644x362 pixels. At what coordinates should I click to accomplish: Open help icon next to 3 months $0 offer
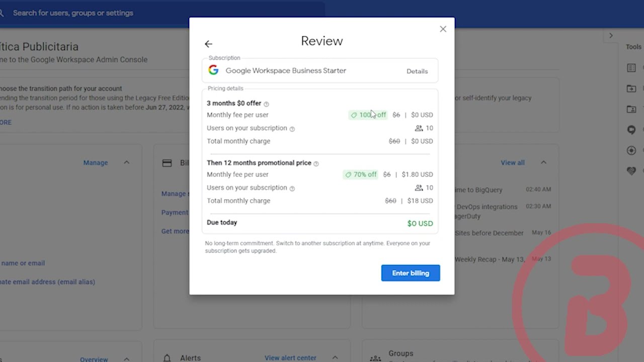(x=267, y=104)
